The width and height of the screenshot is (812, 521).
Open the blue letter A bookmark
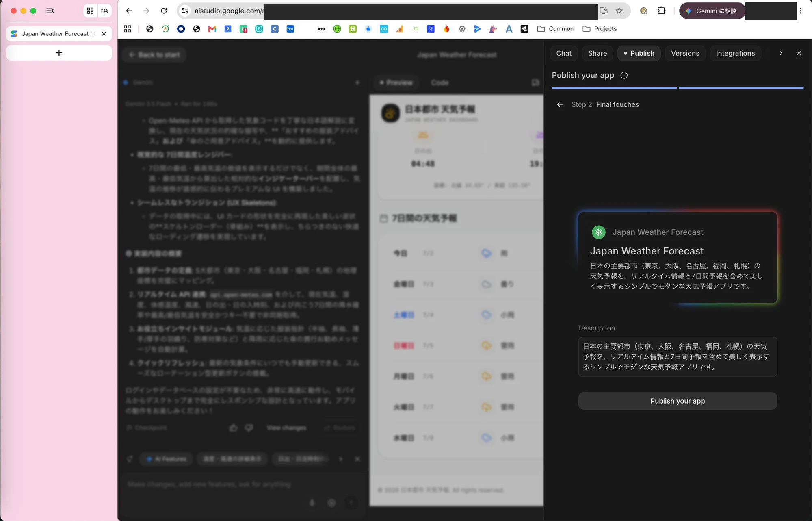(509, 29)
